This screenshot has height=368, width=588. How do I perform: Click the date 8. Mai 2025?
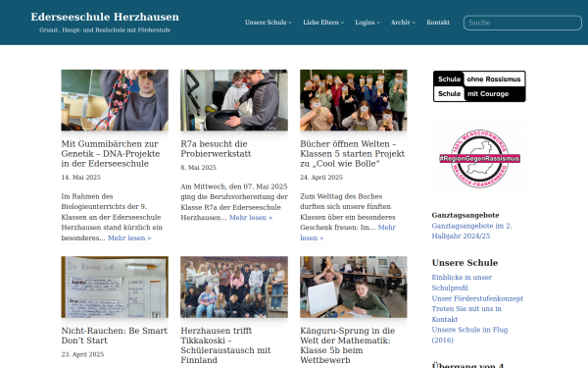(198, 168)
